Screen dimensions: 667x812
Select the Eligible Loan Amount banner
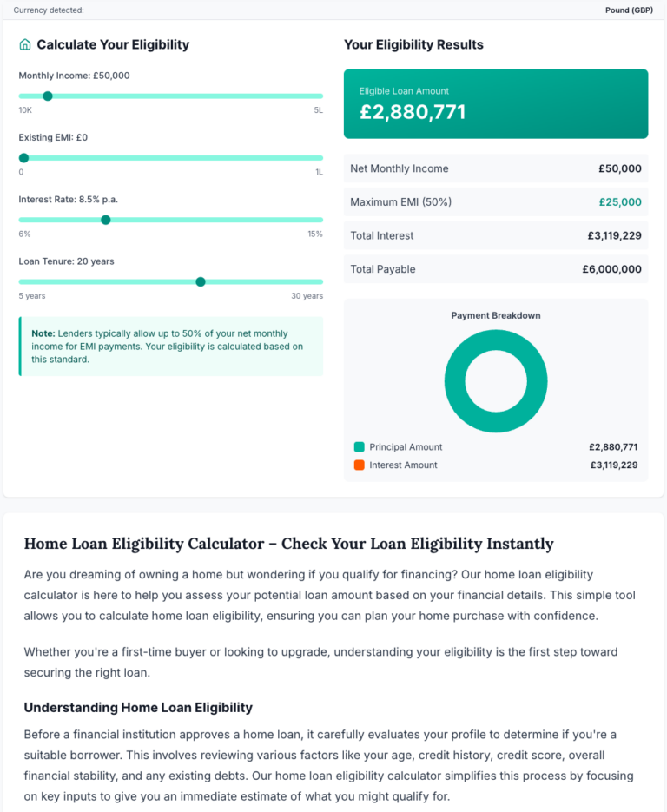click(496, 103)
